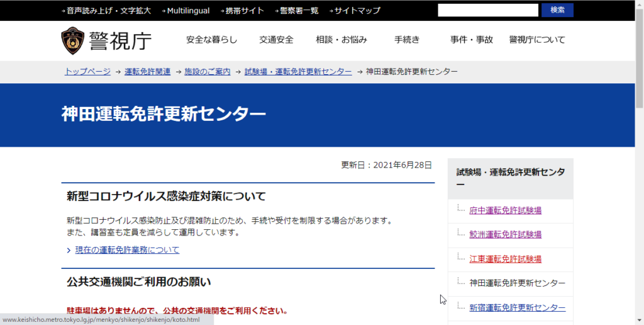Viewport: 644px width, 325px height.
Task: Click chevron arrow before 現在の運転免許業務について
Action: click(69, 250)
